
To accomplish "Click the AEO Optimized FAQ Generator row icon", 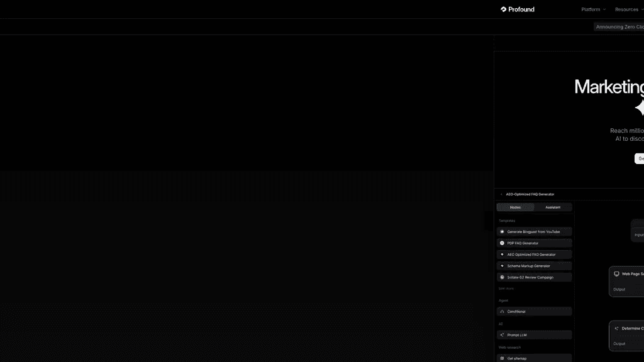I will point(502,255).
